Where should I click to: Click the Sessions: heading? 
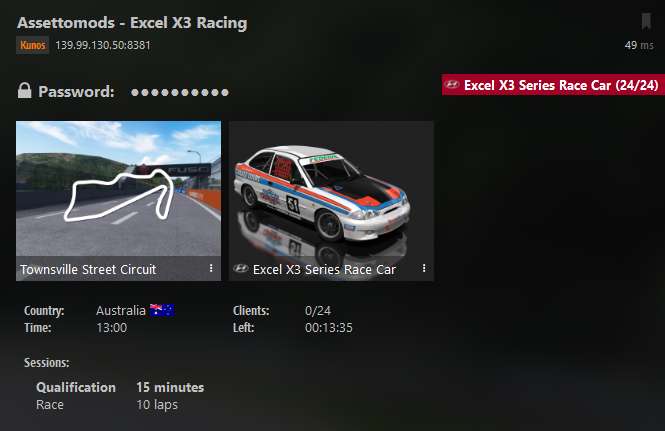coord(47,363)
